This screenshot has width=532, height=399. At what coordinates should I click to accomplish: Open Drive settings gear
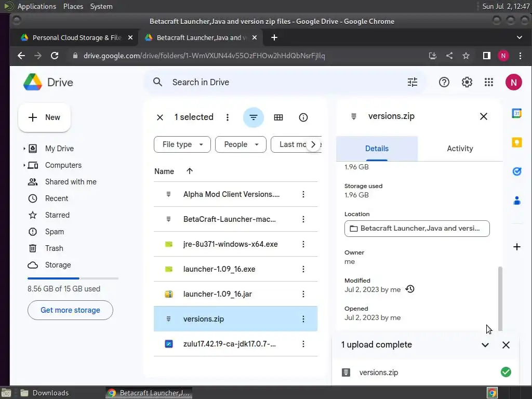pyautogui.click(x=467, y=82)
